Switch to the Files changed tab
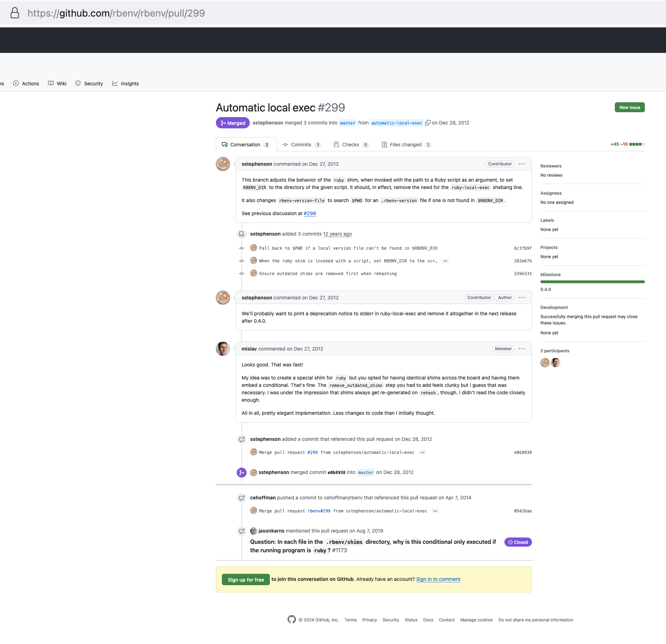 (x=406, y=145)
